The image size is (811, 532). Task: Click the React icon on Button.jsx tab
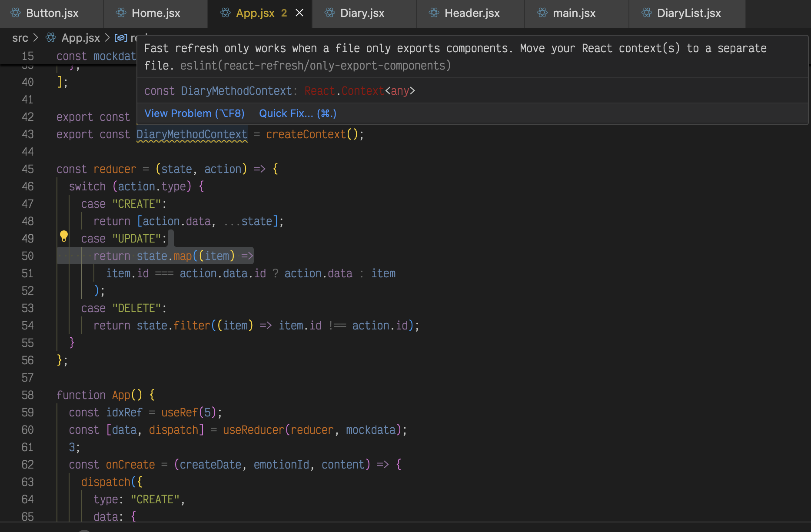click(16, 13)
